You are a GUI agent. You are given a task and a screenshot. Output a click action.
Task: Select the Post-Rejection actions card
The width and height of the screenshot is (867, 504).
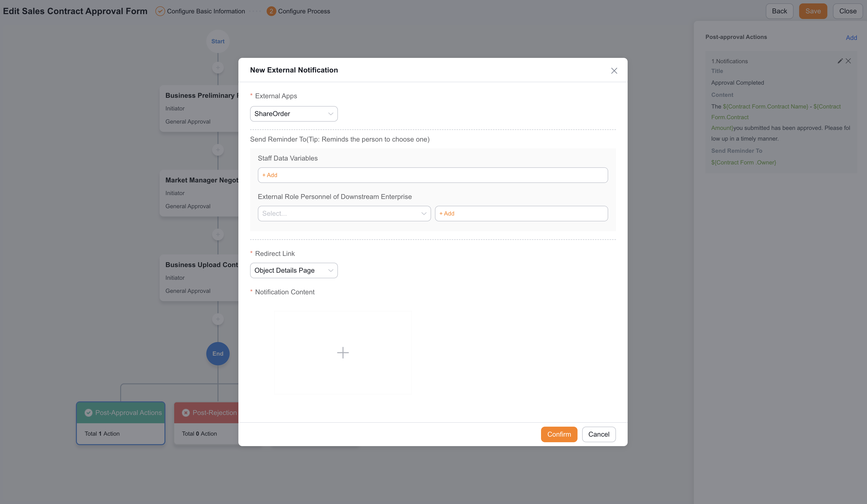pos(206,423)
